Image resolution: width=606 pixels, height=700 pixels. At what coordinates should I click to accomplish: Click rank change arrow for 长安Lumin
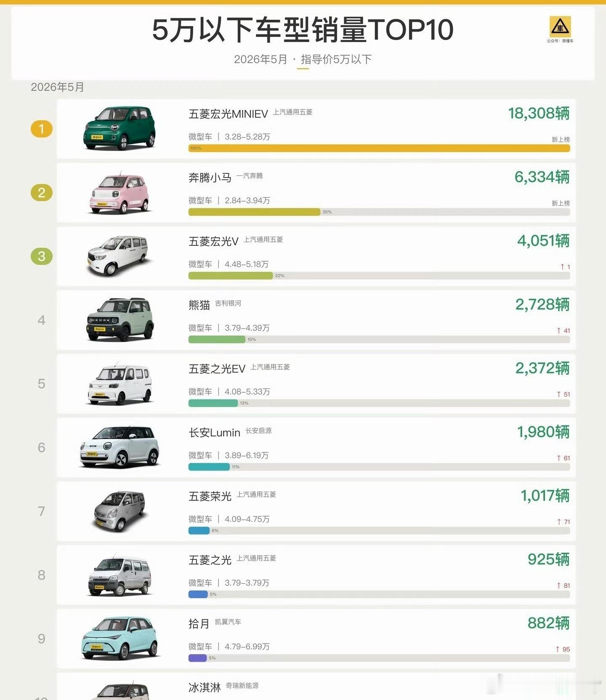(x=559, y=458)
